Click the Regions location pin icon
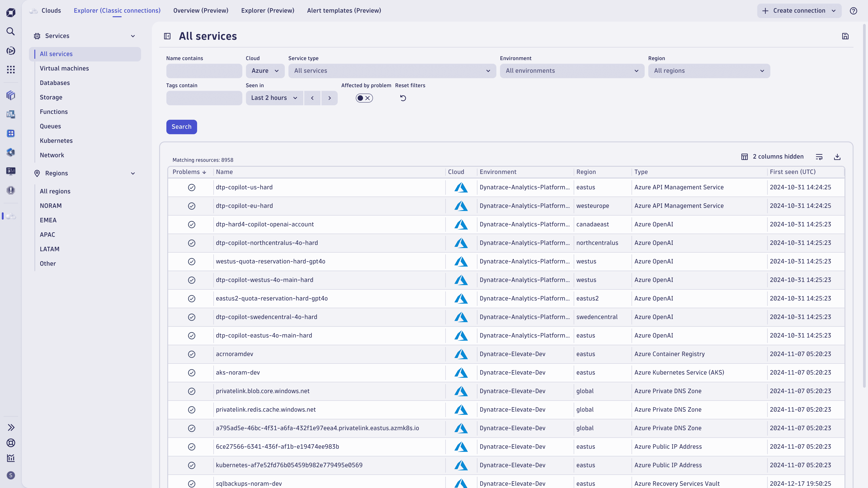The width and height of the screenshot is (868, 488). [37, 174]
